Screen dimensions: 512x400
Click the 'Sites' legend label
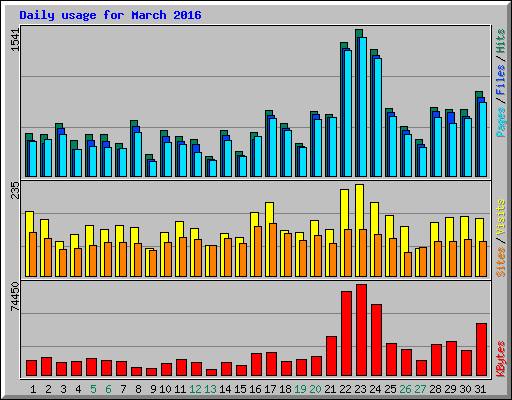(501, 262)
